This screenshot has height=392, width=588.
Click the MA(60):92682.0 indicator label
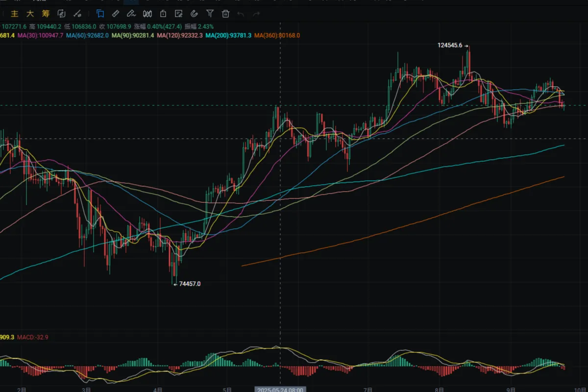[88, 36]
